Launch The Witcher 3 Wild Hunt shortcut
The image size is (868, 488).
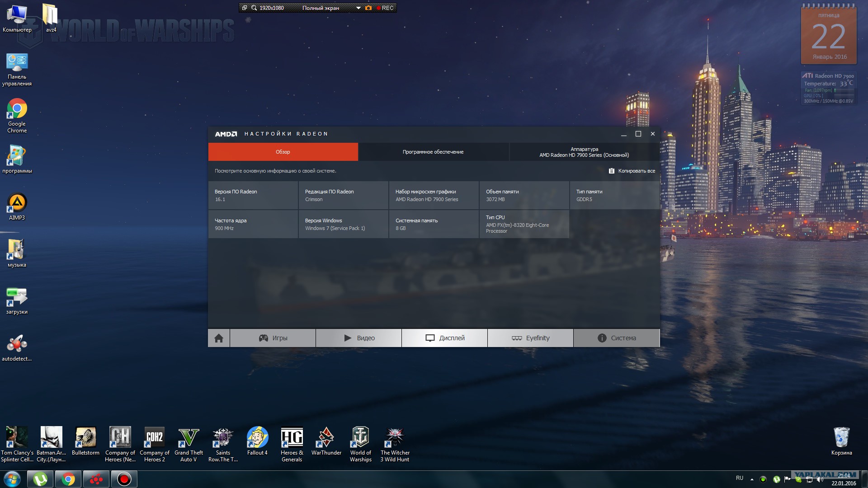pos(395,444)
